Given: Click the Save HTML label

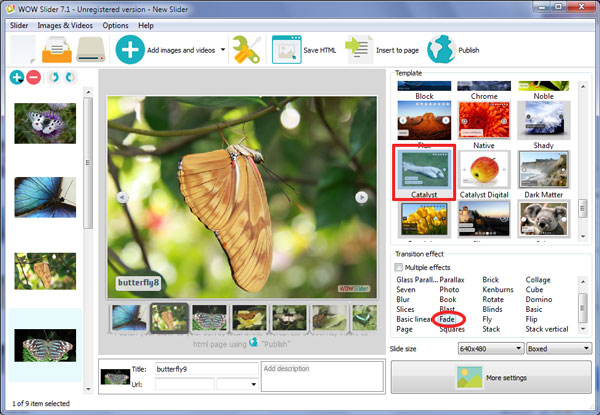Looking at the screenshot, I should [x=320, y=50].
